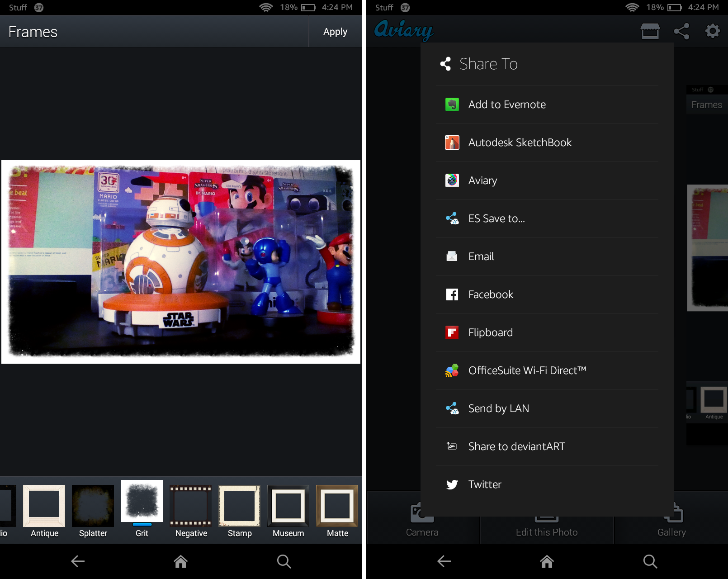The height and width of the screenshot is (579, 728).
Task: Choose Autodesk SketchBook share option
Action: 547,142
